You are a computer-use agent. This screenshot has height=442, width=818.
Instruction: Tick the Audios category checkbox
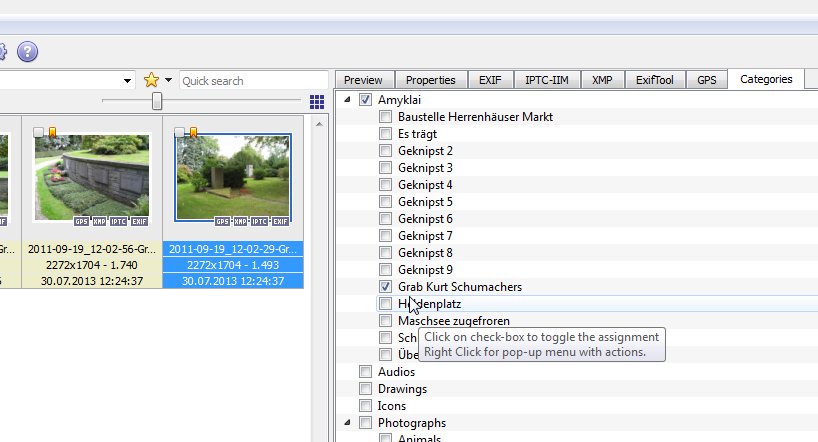tap(365, 372)
